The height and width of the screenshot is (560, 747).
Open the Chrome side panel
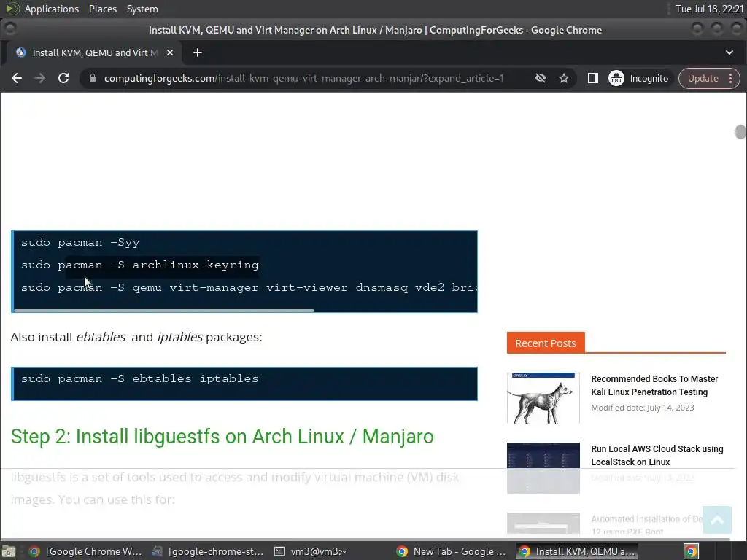pyautogui.click(x=592, y=78)
